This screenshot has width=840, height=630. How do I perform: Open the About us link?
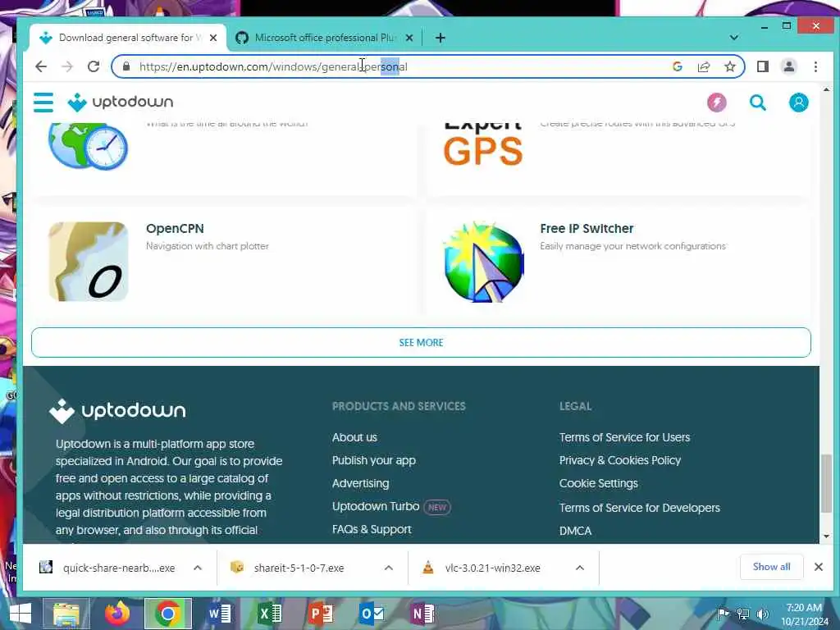pos(354,438)
